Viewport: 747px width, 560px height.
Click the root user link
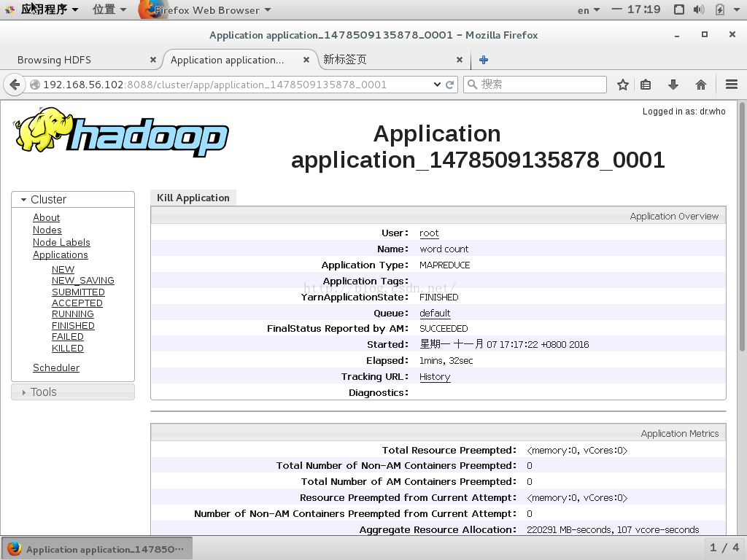pyautogui.click(x=429, y=233)
